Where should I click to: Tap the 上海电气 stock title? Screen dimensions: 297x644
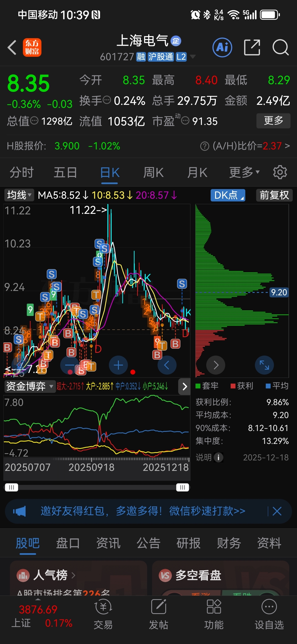pos(142,41)
